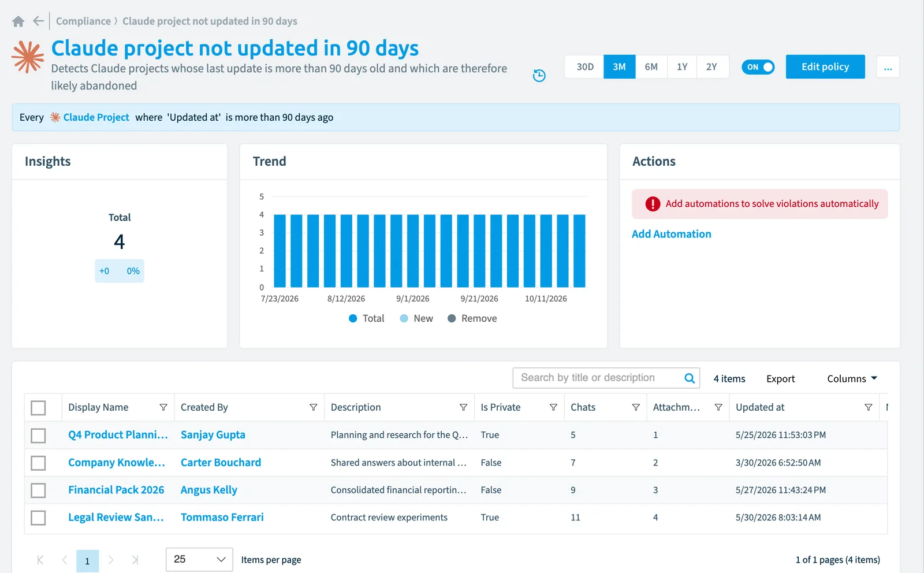Open filter for Display Name column
The image size is (924, 573).
tap(163, 407)
